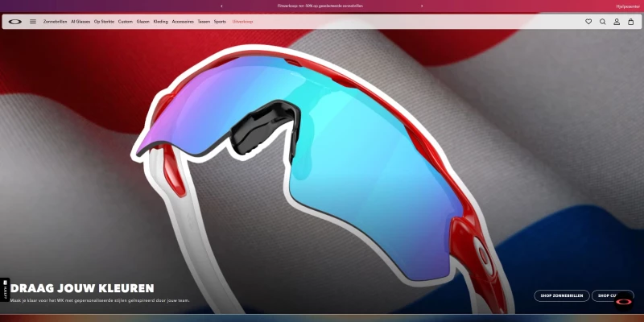
Task: Open the feedback tab on the left edge
Action: pyautogui.click(x=5, y=290)
